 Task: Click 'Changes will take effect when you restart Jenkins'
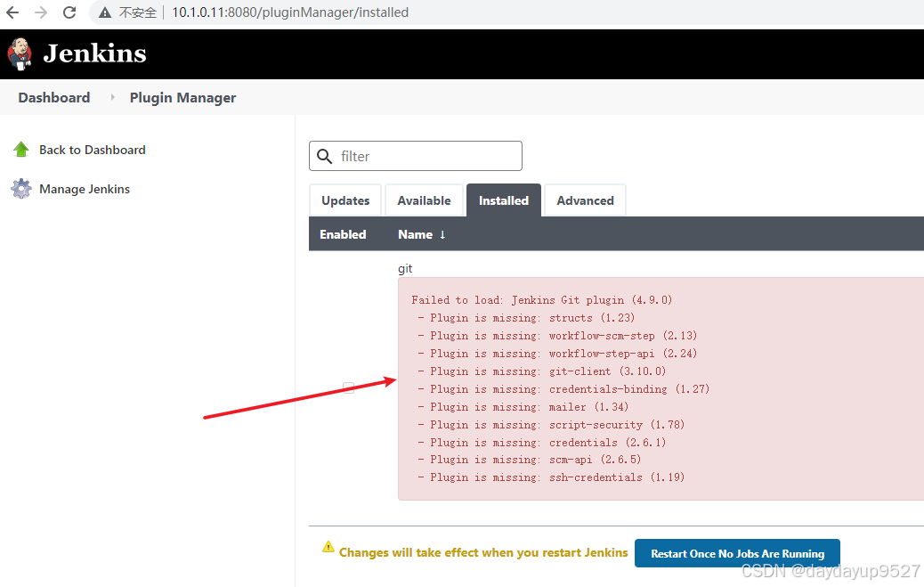[483, 553]
